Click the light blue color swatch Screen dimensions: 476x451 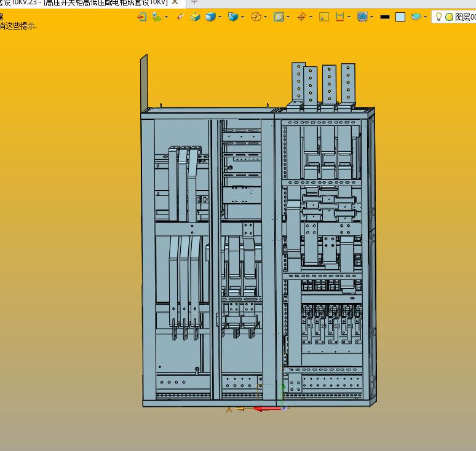(x=400, y=17)
